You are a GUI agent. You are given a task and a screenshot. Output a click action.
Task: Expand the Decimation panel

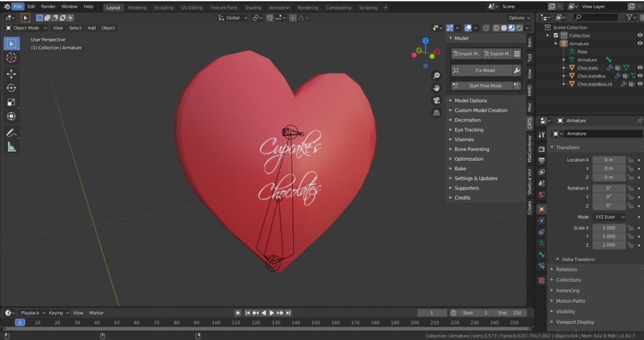467,120
